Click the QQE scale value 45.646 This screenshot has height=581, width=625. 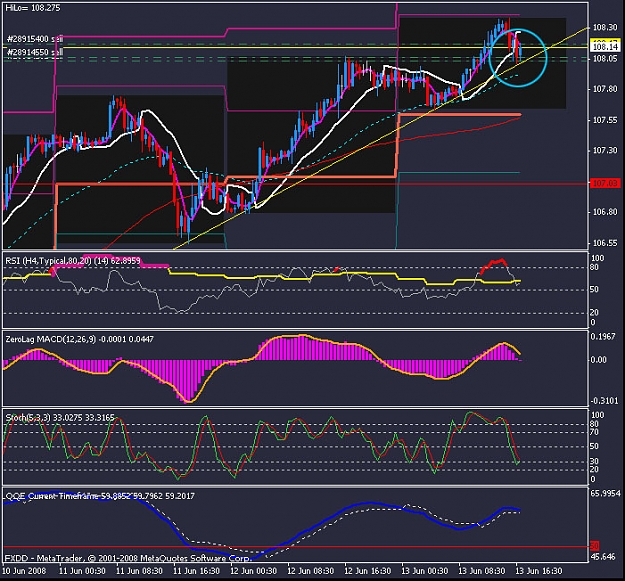(603, 556)
